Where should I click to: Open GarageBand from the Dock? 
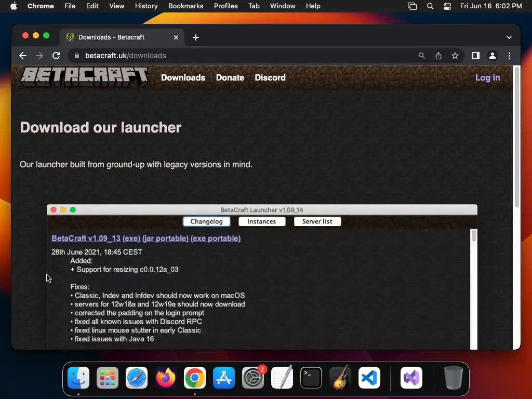pos(340,378)
